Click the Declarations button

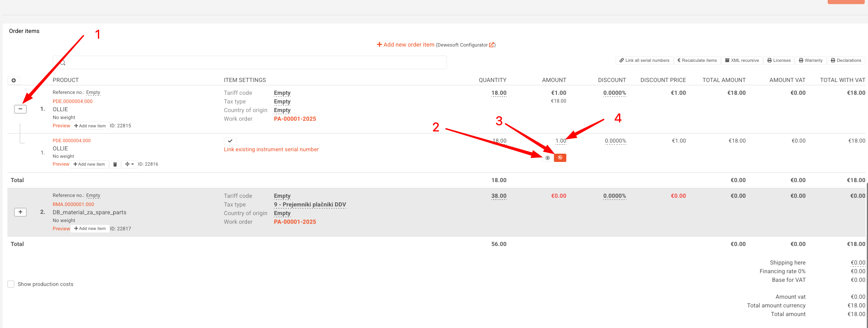point(846,61)
